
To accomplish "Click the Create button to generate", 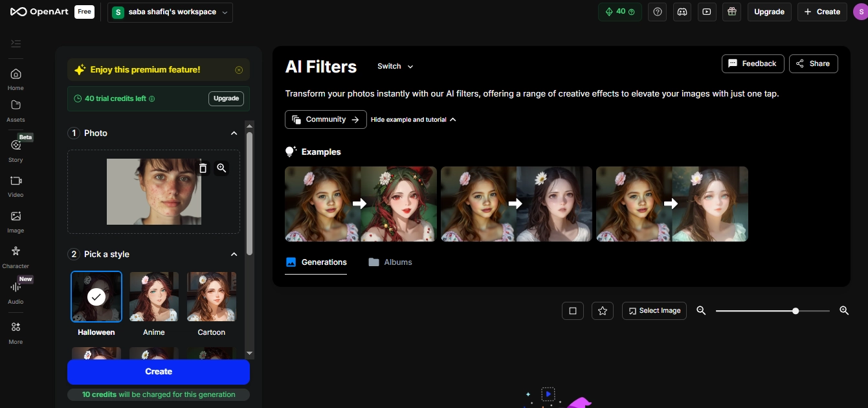I will pos(158,371).
